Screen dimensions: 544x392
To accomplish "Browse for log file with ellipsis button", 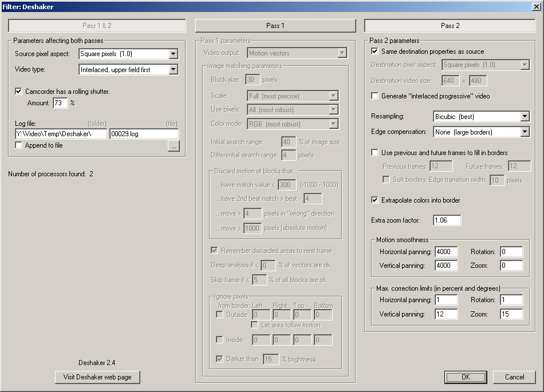I will click(x=174, y=146).
